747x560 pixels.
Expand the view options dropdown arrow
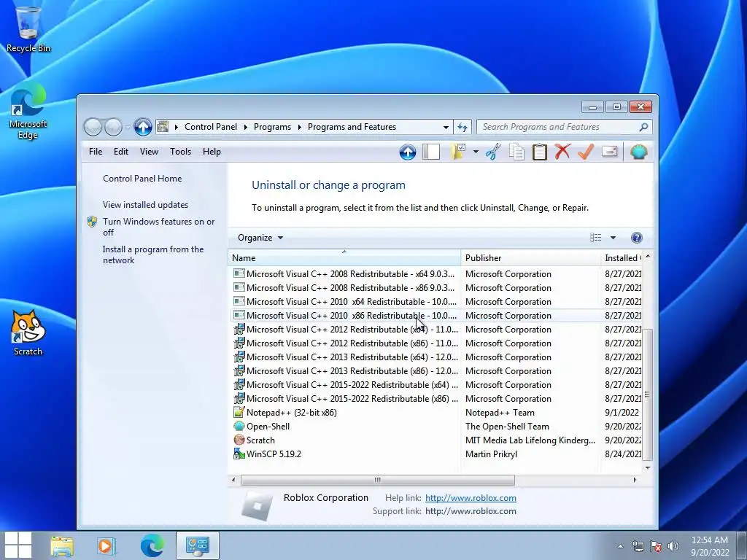click(613, 238)
